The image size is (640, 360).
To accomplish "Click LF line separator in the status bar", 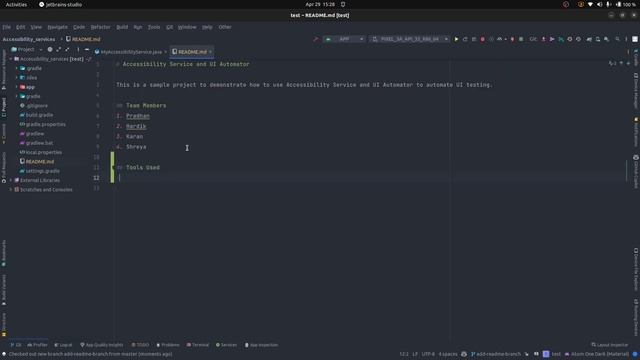I will (415, 354).
